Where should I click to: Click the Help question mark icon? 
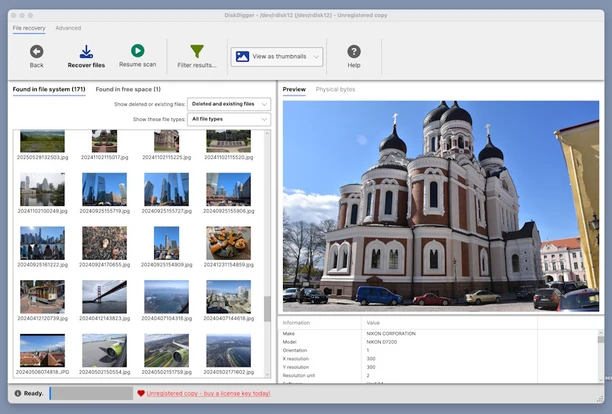353,51
